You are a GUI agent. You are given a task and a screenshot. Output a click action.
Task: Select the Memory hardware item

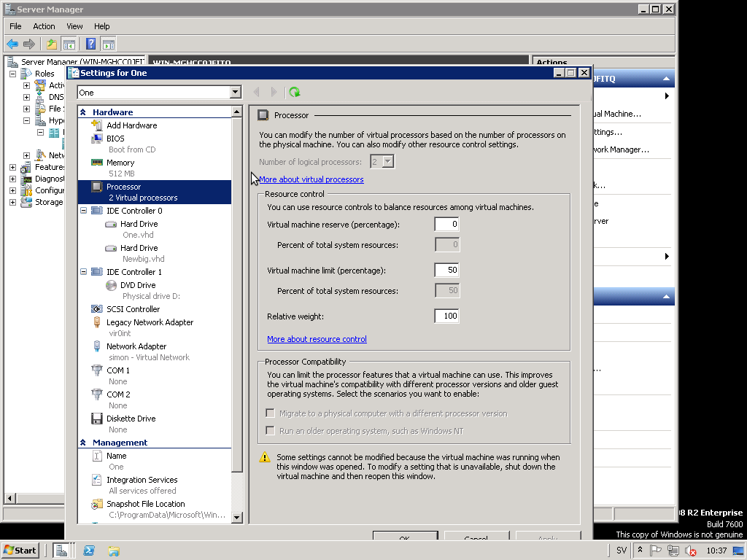click(x=120, y=163)
